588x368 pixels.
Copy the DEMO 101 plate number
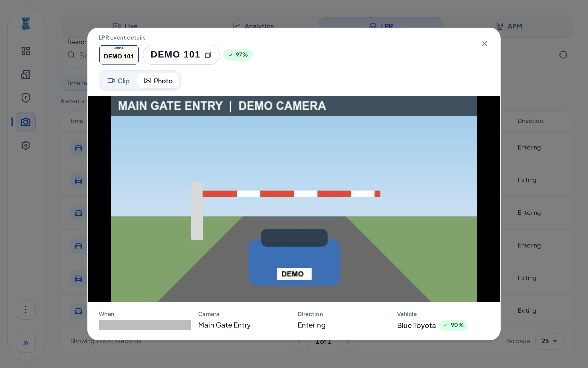point(208,55)
